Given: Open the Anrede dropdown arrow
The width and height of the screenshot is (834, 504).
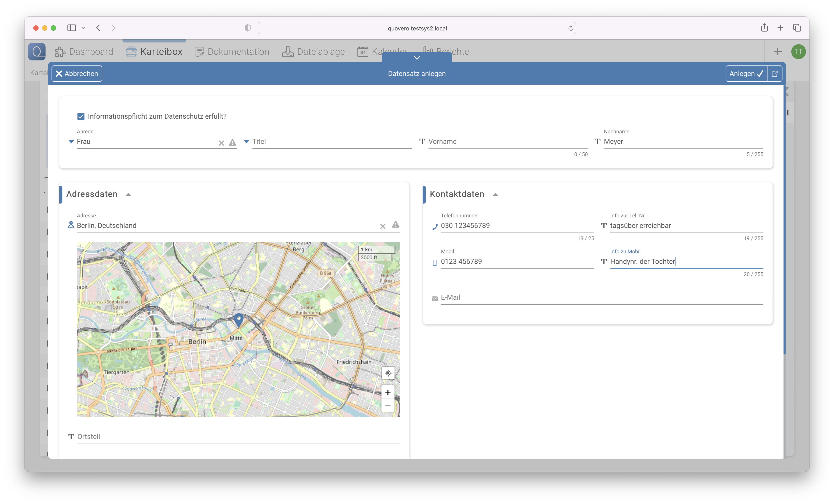Looking at the screenshot, I should point(71,141).
